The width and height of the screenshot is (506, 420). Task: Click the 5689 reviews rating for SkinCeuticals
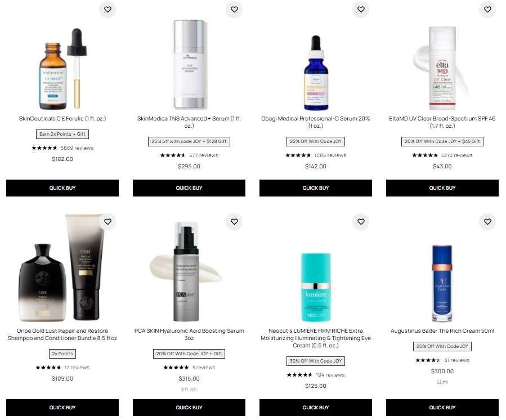tap(62, 148)
